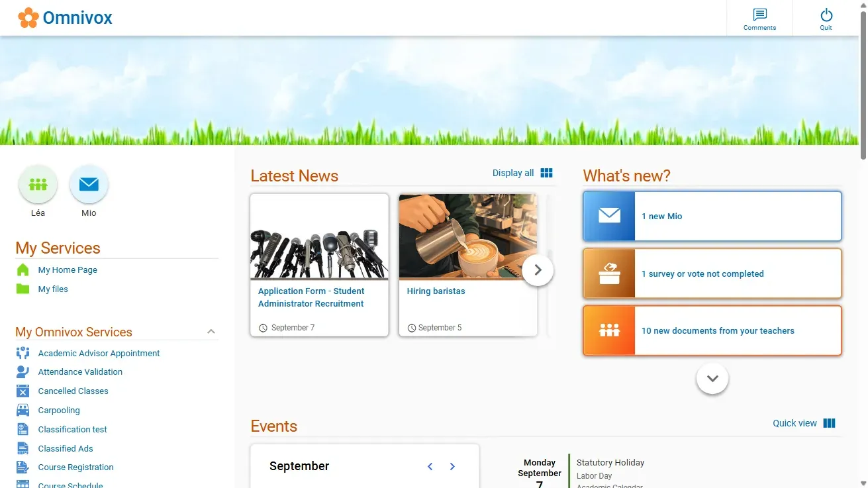
Task: Click the orange teachers documents tile icon
Action: tap(609, 330)
